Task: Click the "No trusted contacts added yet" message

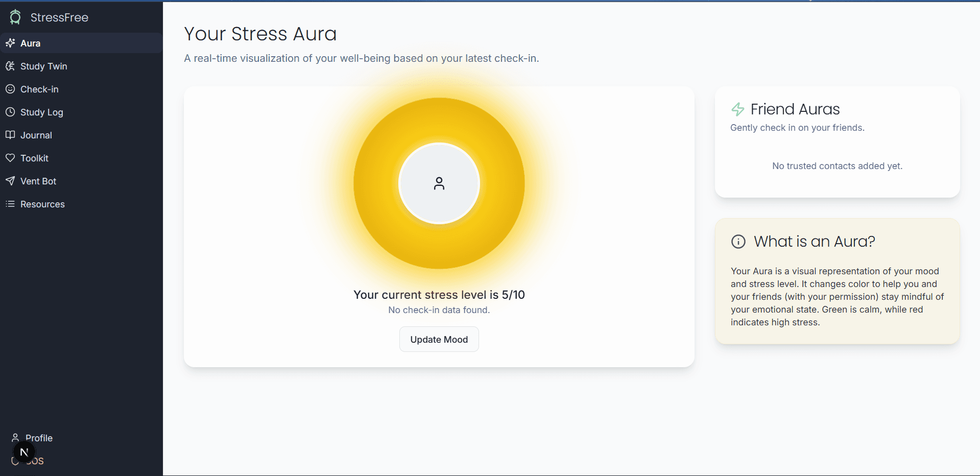Action: coord(837,166)
